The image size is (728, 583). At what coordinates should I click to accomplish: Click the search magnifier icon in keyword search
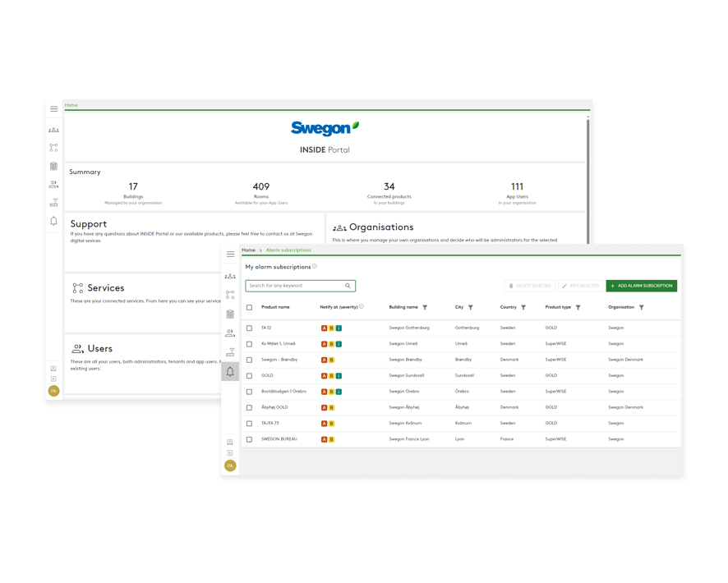(x=348, y=285)
